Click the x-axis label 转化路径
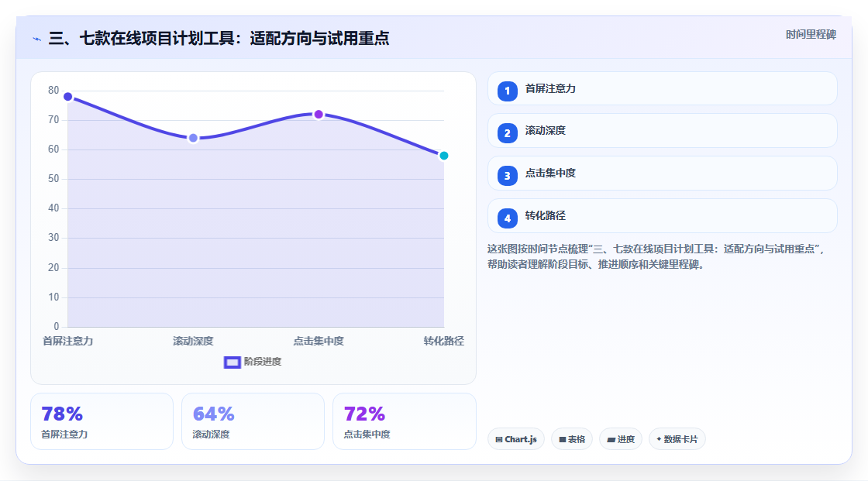Image resolution: width=868 pixels, height=481 pixels. pyautogui.click(x=443, y=341)
